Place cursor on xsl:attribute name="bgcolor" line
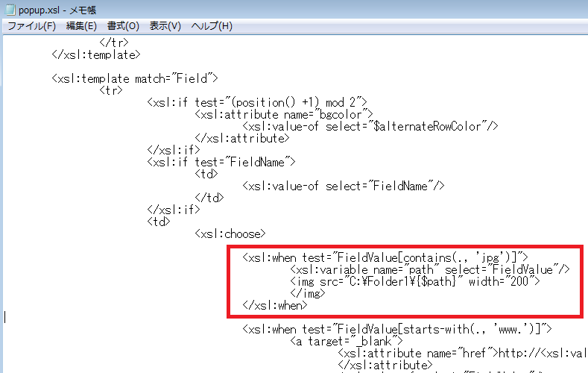This screenshot has height=373, width=588. click(284, 114)
